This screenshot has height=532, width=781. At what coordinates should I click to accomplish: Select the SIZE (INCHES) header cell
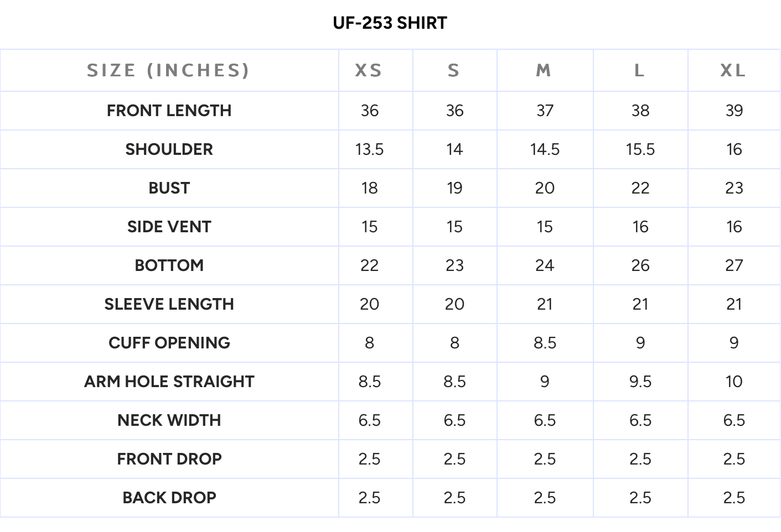click(168, 71)
